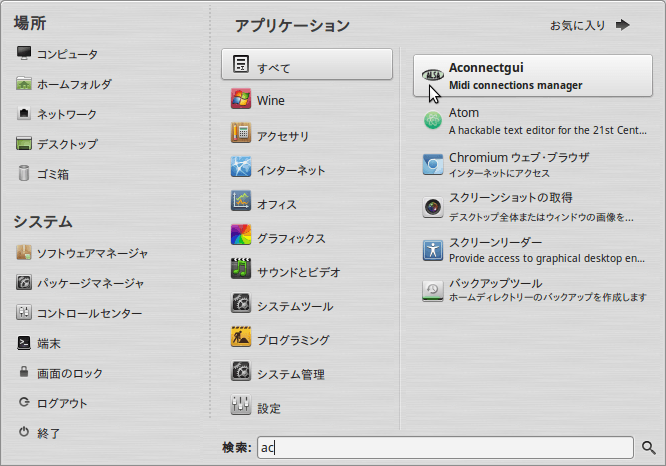Click the search magnifier icon
Screen dimensions: 666x466
click(x=648, y=447)
